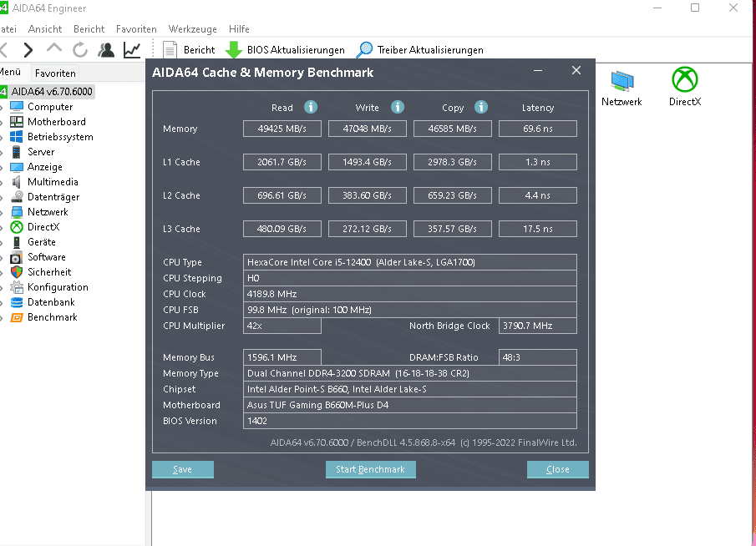Select the Software icon in the tree
The width and height of the screenshot is (756, 546).
(17, 257)
